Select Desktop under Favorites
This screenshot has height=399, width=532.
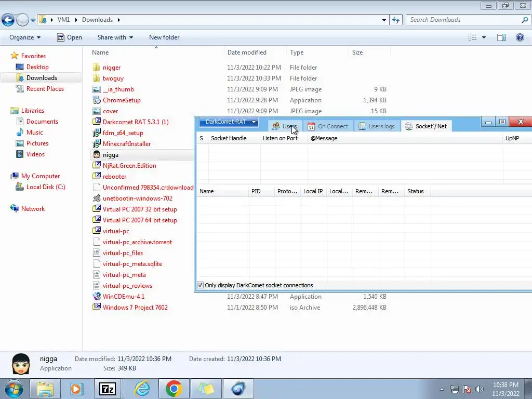click(37, 67)
